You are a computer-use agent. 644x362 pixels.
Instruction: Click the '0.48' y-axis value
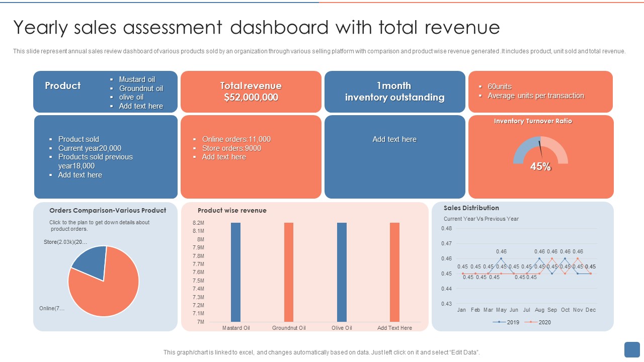[446, 228]
